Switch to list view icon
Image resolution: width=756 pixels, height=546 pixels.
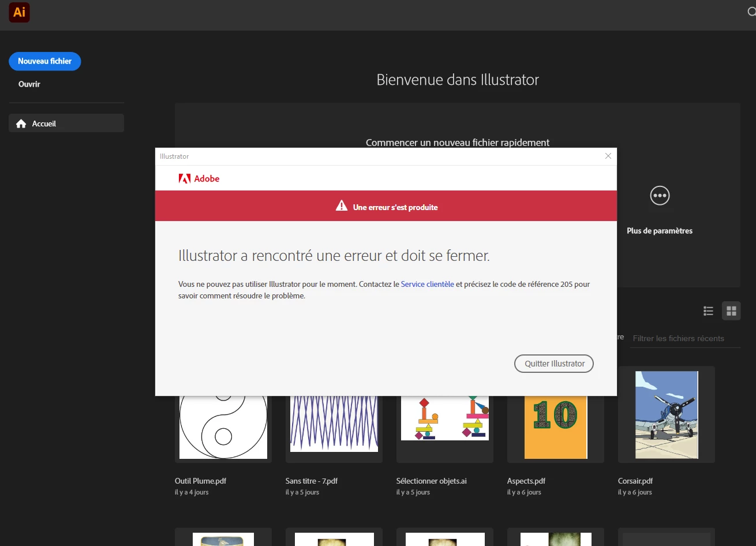[x=709, y=311]
